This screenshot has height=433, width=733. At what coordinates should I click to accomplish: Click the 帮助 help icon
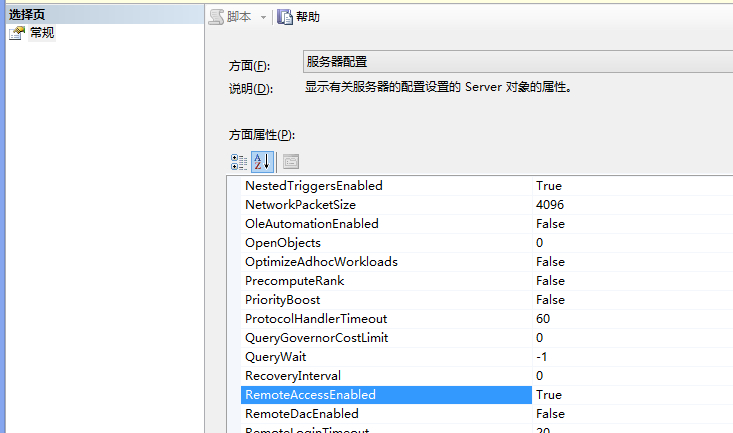[x=285, y=16]
